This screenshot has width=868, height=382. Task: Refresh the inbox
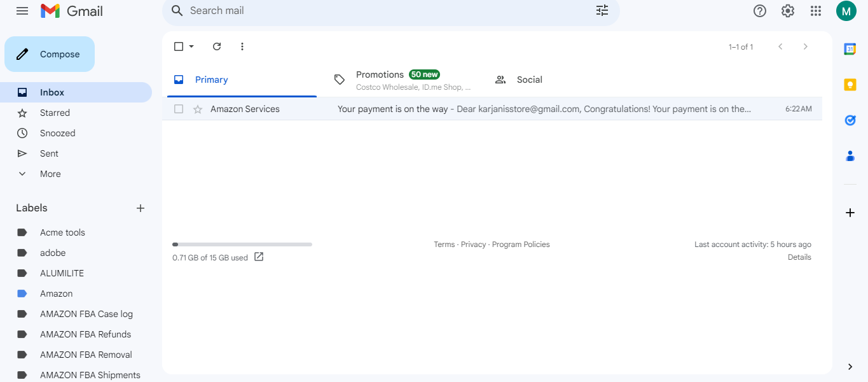coord(217,46)
